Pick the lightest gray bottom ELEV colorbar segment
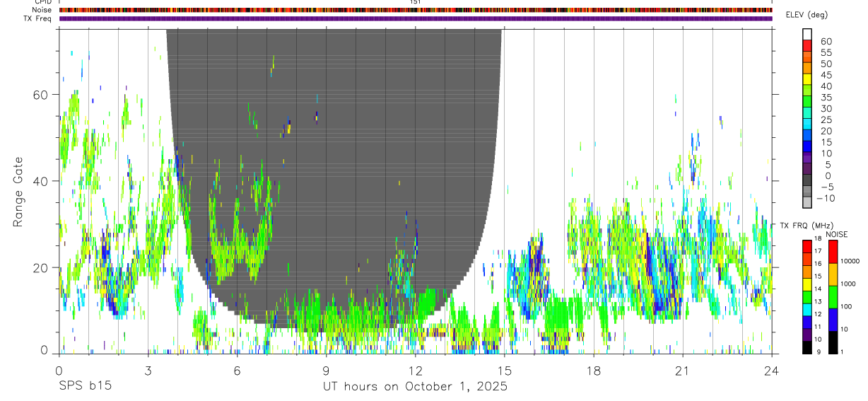This screenshot has height=401, width=868. [x=807, y=202]
